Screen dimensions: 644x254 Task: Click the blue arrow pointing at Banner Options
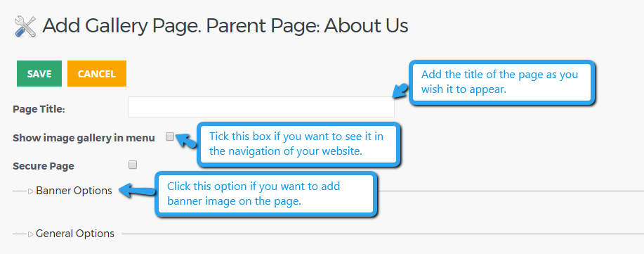pyautogui.click(x=137, y=190)
